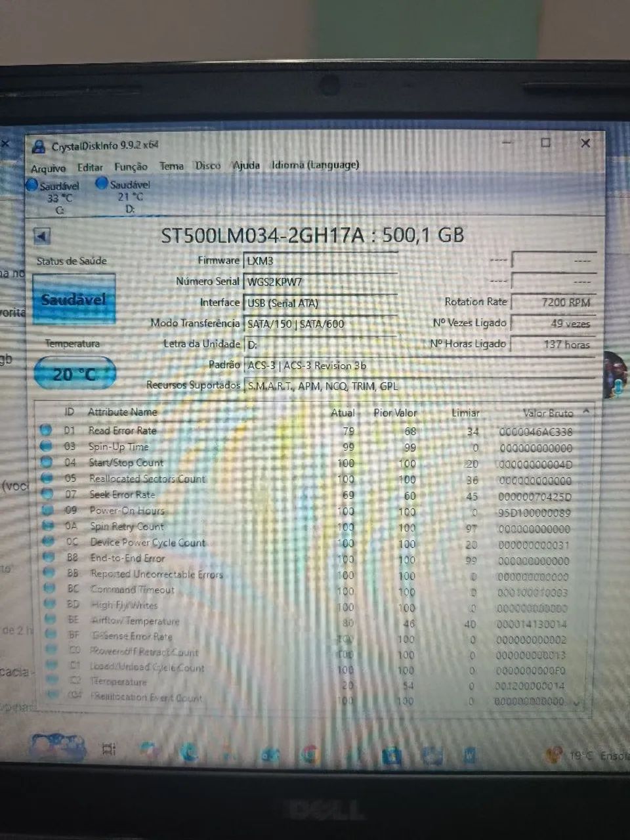Click the Valor Bruto column header
This screenshot has height=840, width=630.
[548, 413]
